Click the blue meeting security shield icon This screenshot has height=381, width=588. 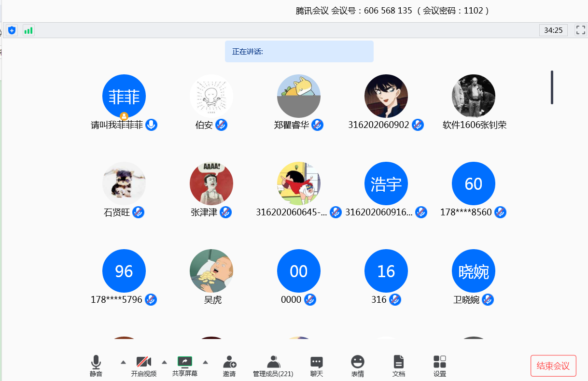coord(12,30)
